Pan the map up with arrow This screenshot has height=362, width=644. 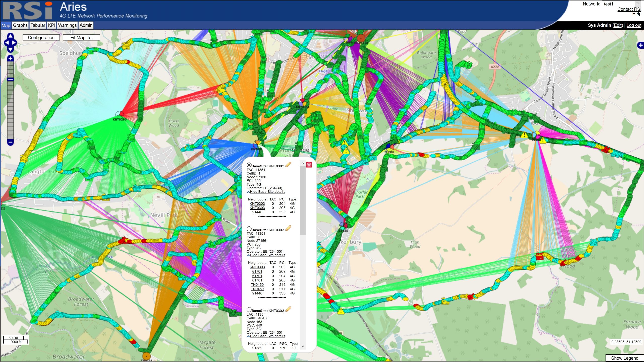click(10, 36)
